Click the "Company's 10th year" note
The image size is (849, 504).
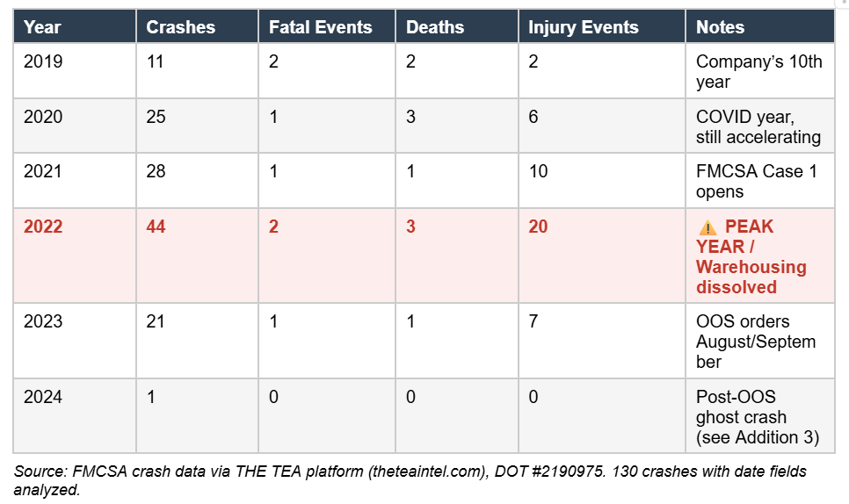click(x=758, y=71)
